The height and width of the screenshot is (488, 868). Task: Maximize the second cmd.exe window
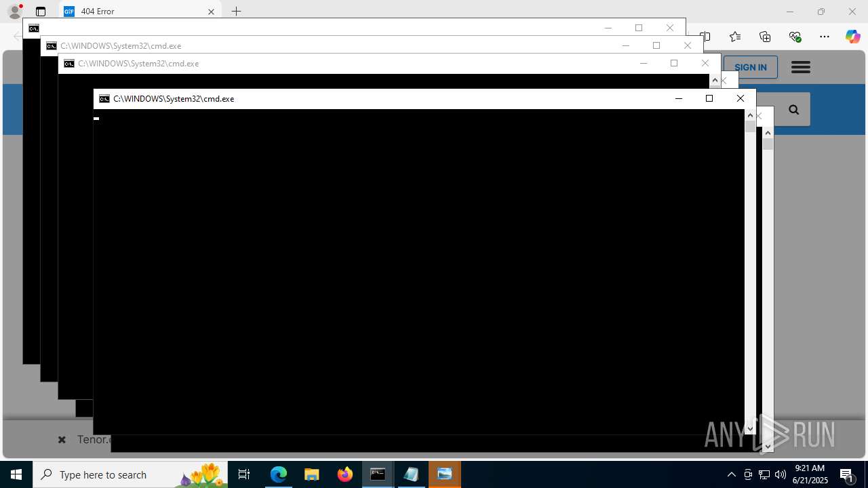coord(656,46)
